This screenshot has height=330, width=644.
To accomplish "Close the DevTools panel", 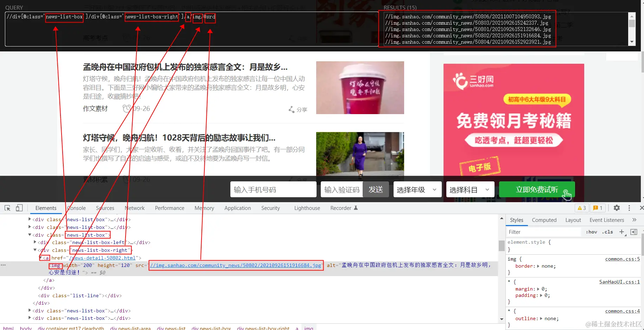I will point(641,208).
